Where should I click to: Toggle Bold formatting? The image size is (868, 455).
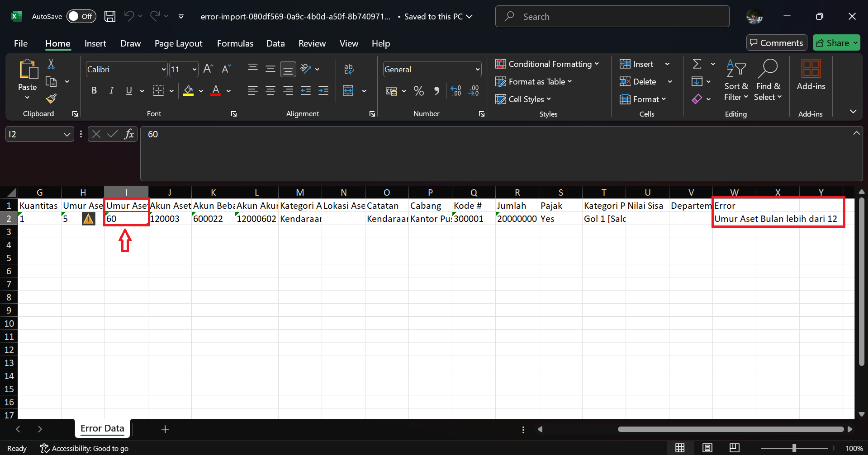94,91
